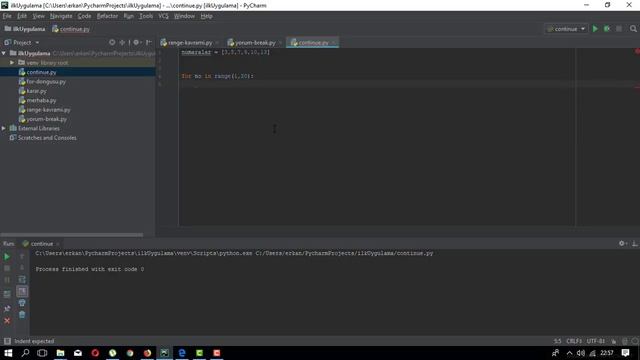The image size is (640, 360).
Task: Open the Edge browser taskbar icon
Action: 182,353
